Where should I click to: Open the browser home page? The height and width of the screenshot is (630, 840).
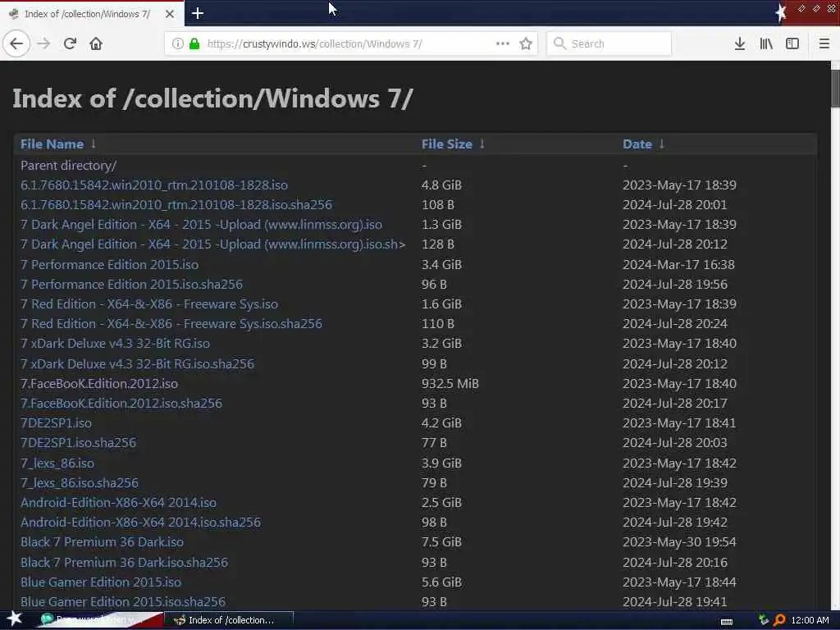click(x=96, y=43)
